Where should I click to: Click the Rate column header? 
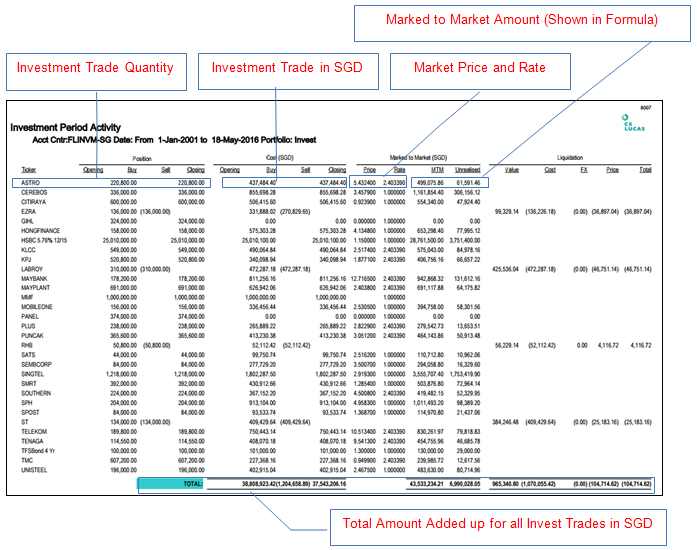399,170
